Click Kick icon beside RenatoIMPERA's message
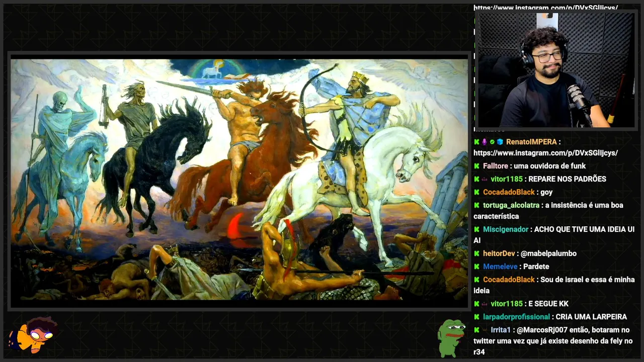644x362 pixels. pyautogui.click(x=476, y=142)
